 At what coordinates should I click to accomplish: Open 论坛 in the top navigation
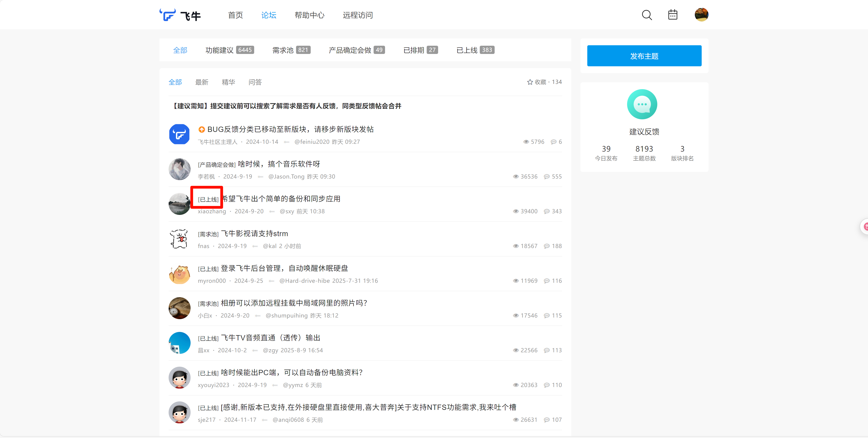269,15
